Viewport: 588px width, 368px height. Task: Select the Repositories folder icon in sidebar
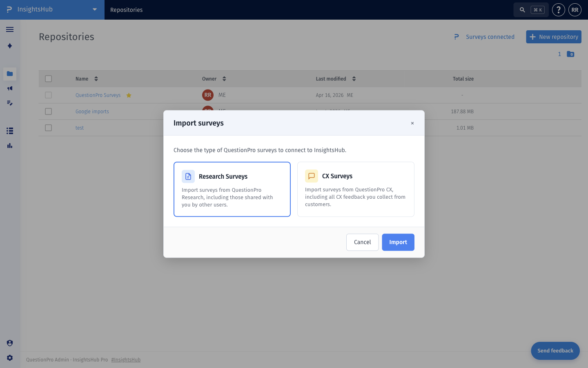[10, 74]
